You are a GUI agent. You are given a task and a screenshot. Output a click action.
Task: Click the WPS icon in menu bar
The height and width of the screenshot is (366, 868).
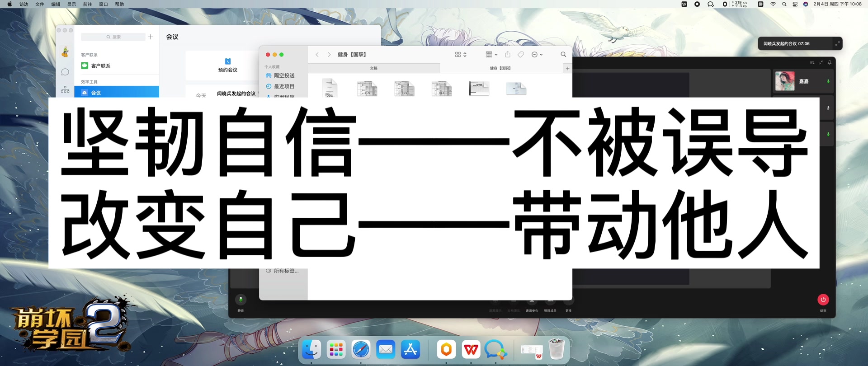click(684, 4)
